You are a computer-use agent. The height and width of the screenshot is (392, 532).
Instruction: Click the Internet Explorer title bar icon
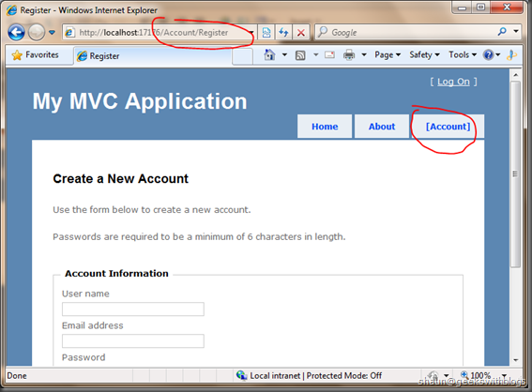coord(12,10)
